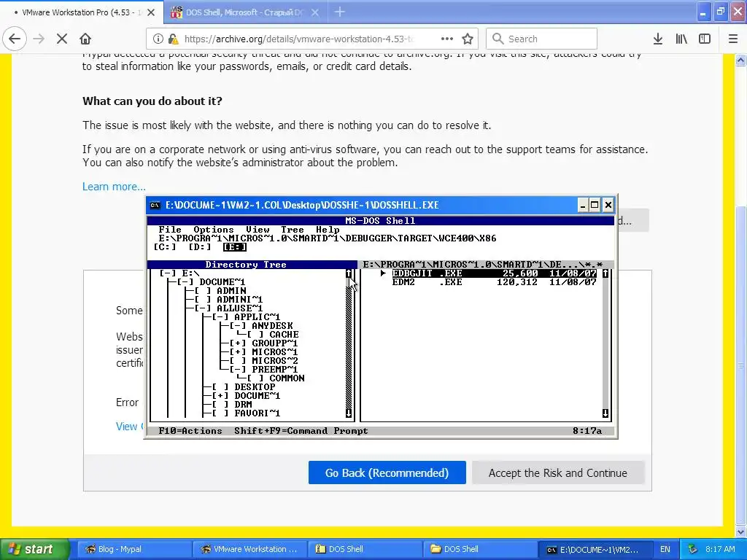
Task: Select the EDM2.EXE file
Action: [494, 282]
